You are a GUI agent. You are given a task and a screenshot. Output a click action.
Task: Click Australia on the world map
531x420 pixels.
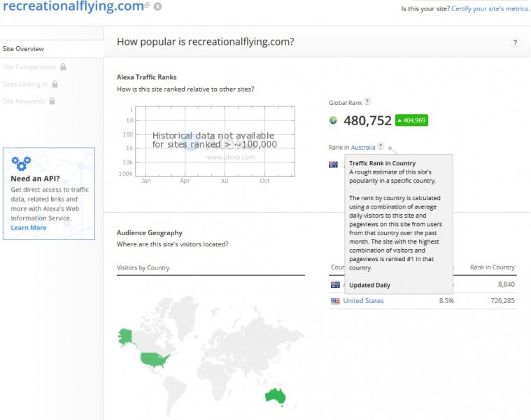pos(276,397)
